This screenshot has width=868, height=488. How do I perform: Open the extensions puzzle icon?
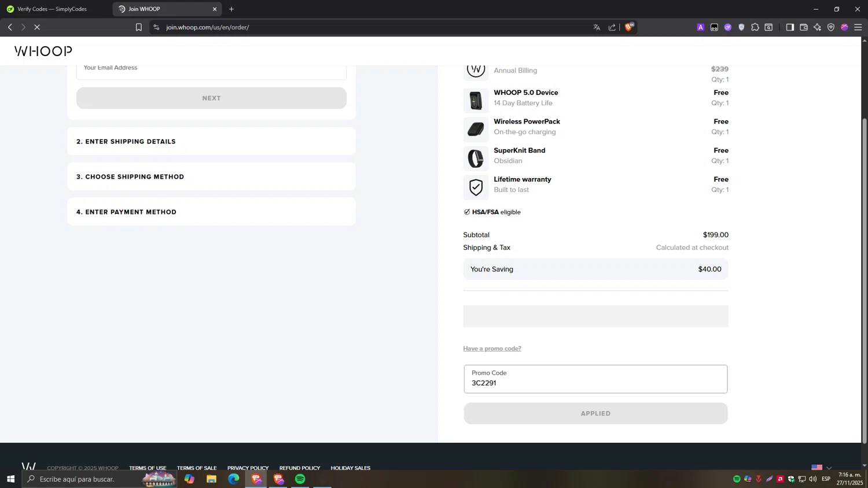755,27
